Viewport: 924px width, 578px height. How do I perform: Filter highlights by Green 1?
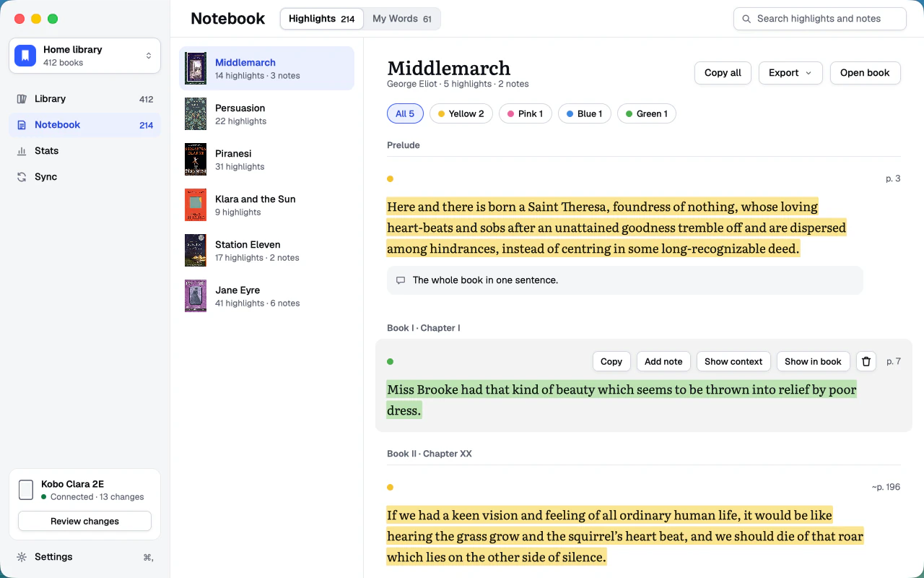point(647,113)
